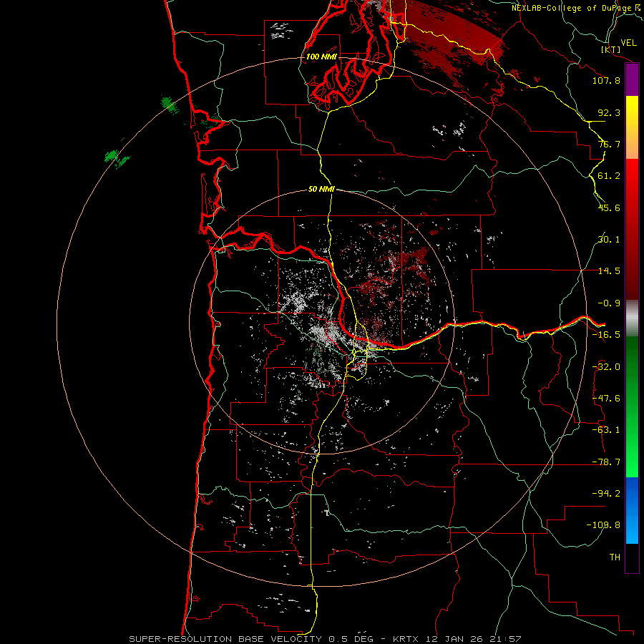Screen dimensions: 644x644
Task: Click the [KT] units label
Action: tap(611, 49)
